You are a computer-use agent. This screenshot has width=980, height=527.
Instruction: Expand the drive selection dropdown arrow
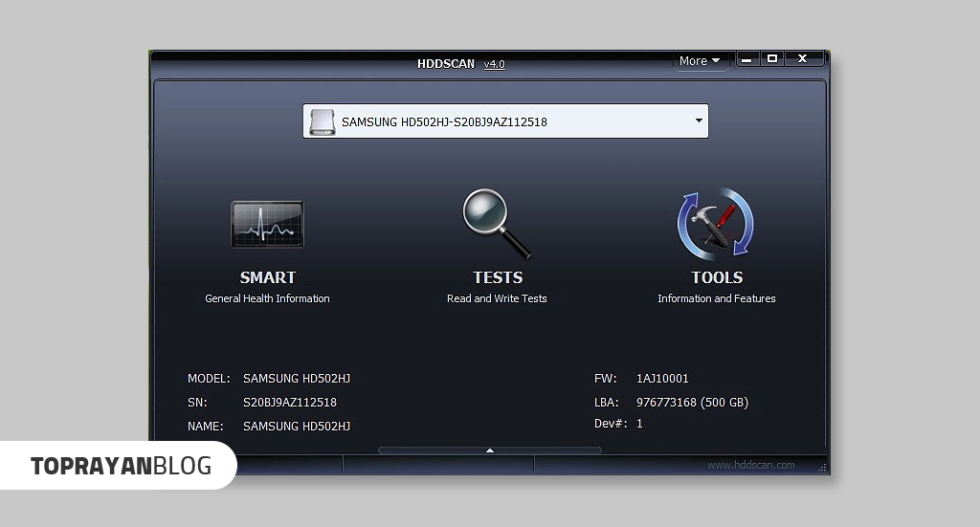pyautogui.click(x=699, y=121)
